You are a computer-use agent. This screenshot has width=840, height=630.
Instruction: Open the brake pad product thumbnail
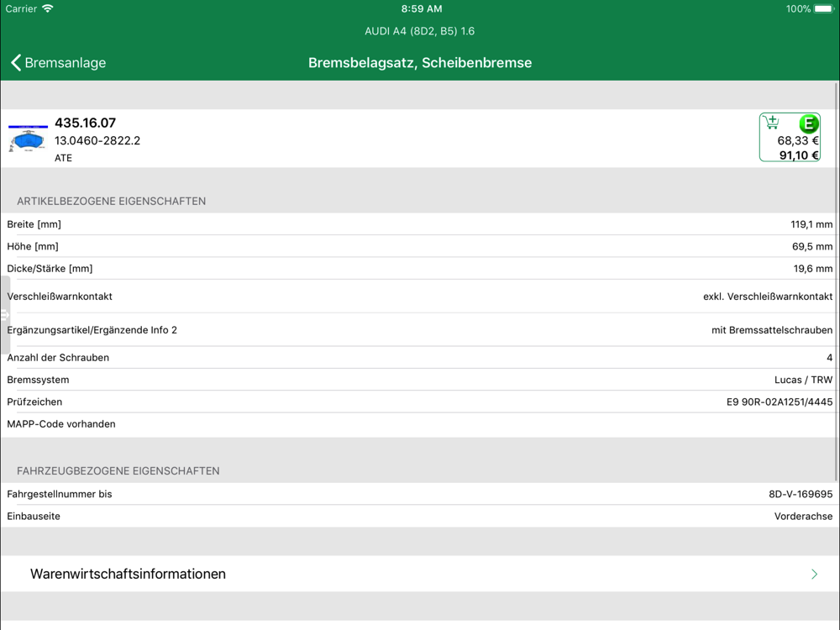pyautogui.click(x=28, y=139)
